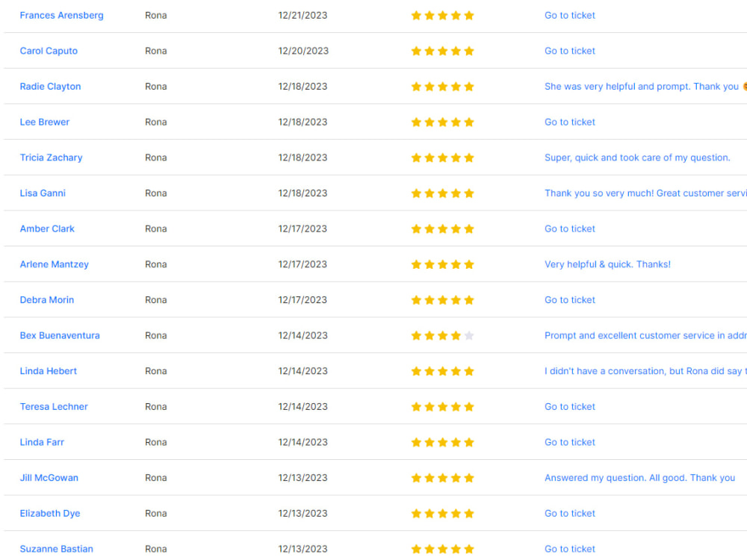The image size is (747, 560).
Task: Click 12/14/2023 date in Bex Buenaventura row
Action: [303, 336]
